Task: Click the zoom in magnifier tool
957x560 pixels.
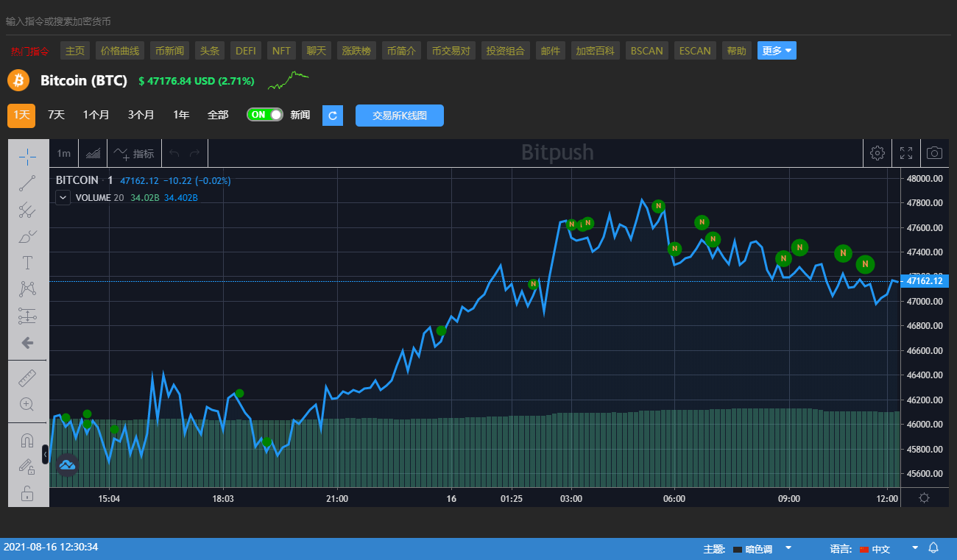Action: click(x=27, y=404)
